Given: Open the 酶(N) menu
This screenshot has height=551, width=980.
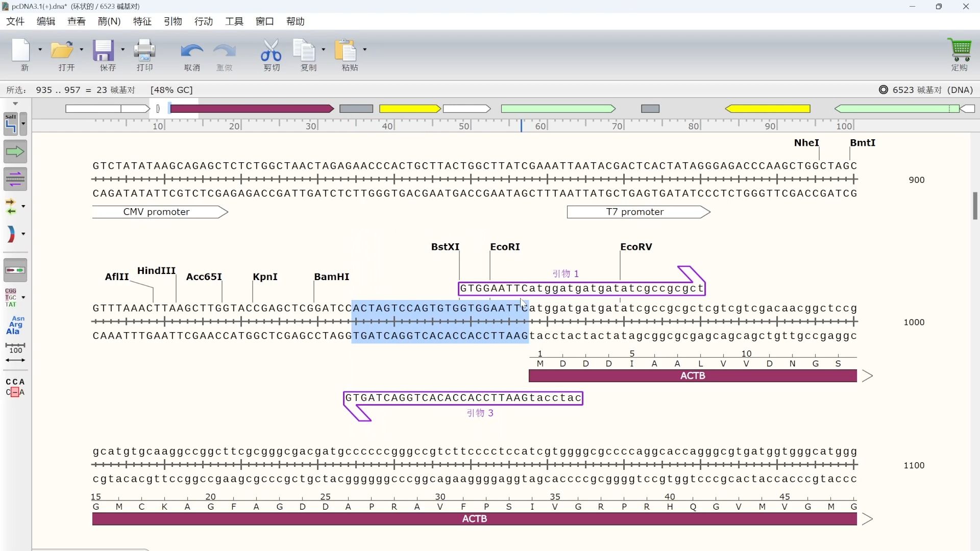Looking at the screenshot, I should tap(109, 21).
